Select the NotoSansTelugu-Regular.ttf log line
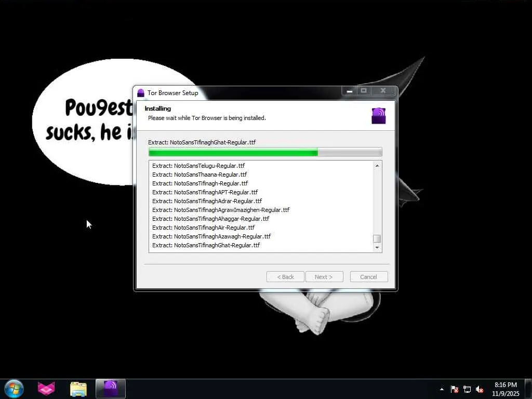Image resolution: width=532 pixels, height=399 pixels. [x=198, y=166]
